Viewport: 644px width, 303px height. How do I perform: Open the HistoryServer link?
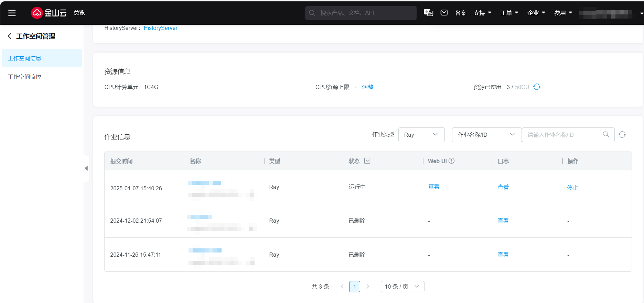[160, 28]
